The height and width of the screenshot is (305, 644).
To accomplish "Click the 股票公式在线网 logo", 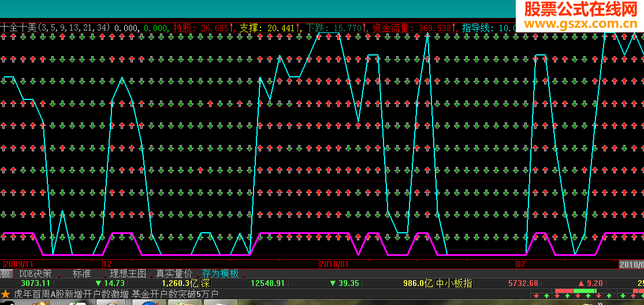I will (x=580, y=9).
